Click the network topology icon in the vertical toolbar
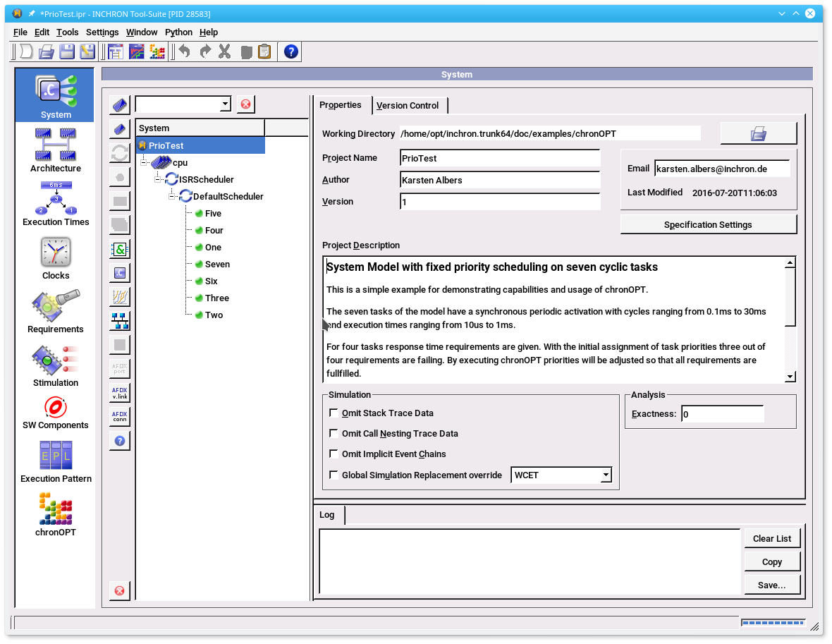This screenshot has height=644, width=832. tap(120, 321)
